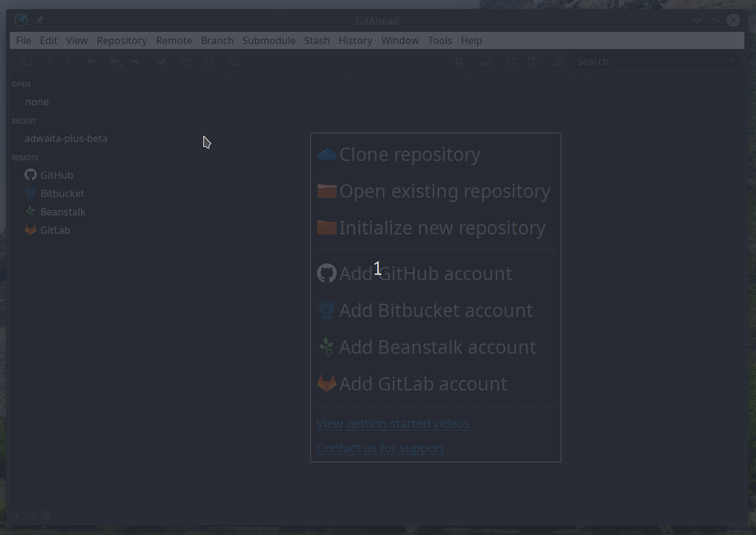The height and width of the screenshot is (535, 756).
Task: Select GitLab in the Remote sidebar list
Action: point(55,230)
